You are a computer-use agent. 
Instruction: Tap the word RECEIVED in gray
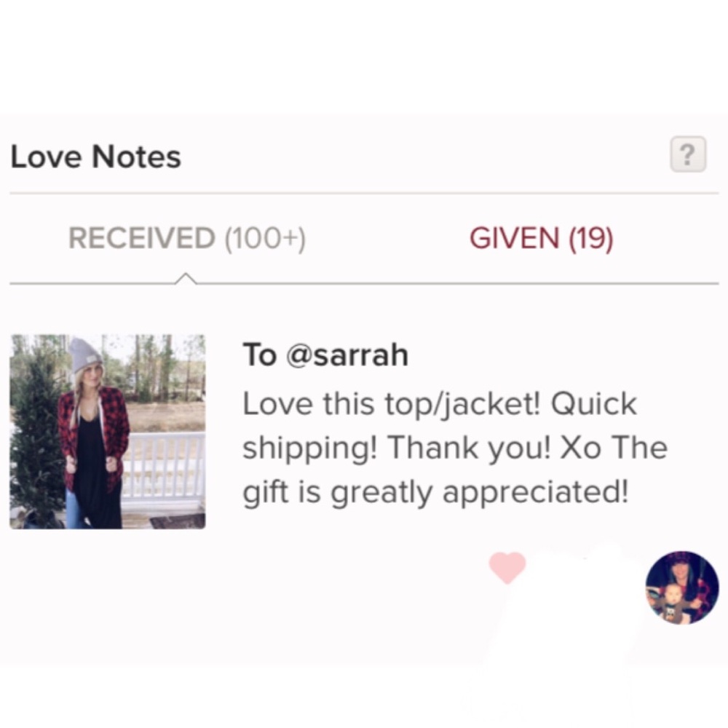(142, 238)
